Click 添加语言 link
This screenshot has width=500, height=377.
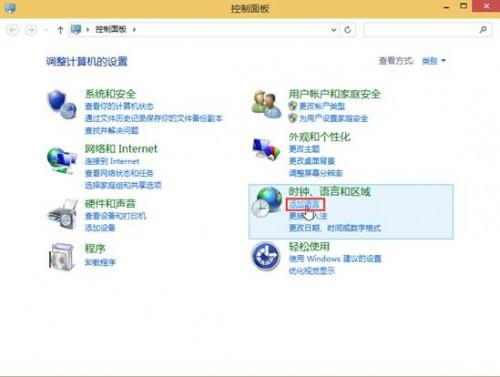(304, 204)
